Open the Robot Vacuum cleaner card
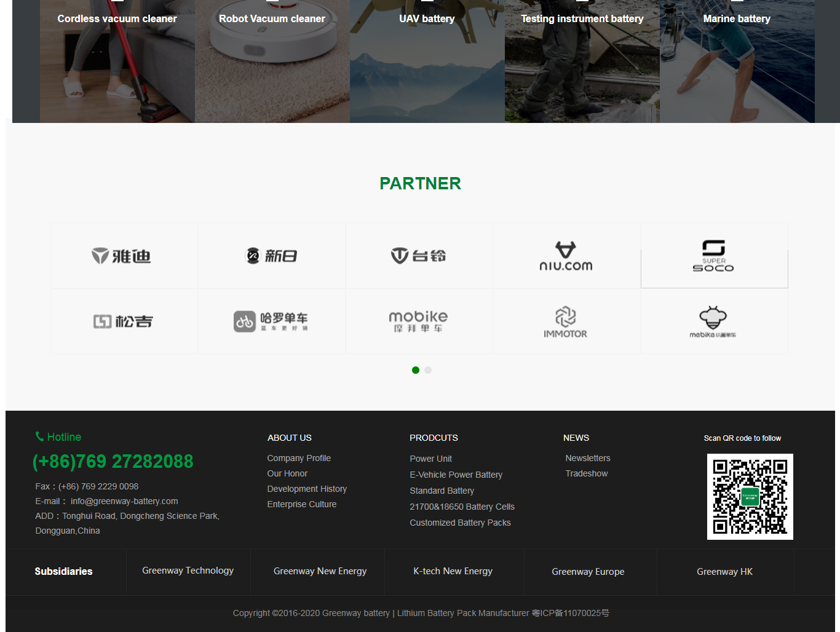Viewport: 840px width, 632px height. [x=272, y=61]
